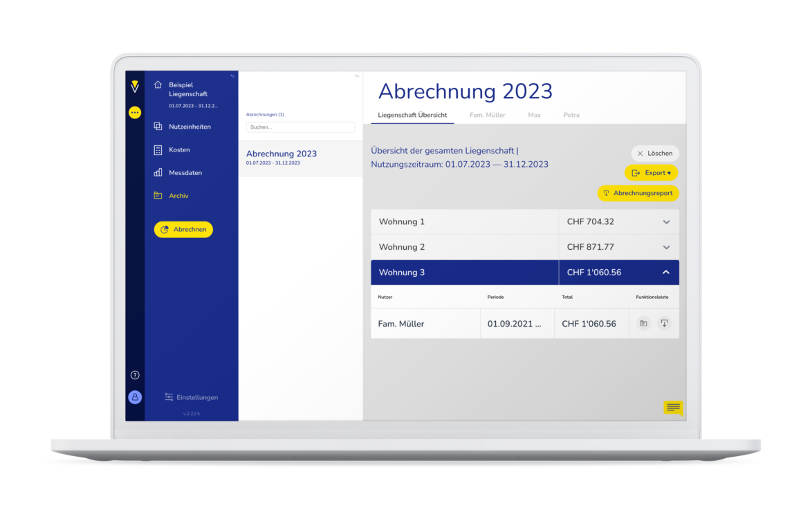Open Messdaten in the sidebar

point(185,173)
